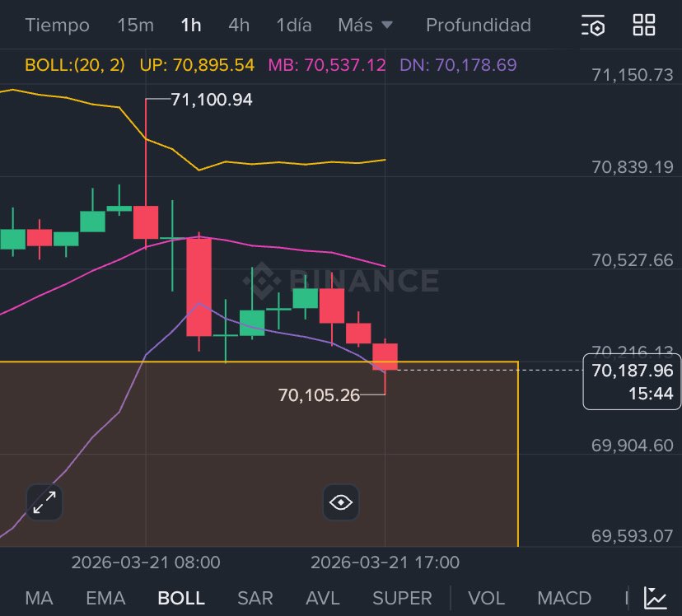The height and width of the screenshot is (616, 682).
Task: Enable the SAR indicator
Action: [x=255, y=598]
